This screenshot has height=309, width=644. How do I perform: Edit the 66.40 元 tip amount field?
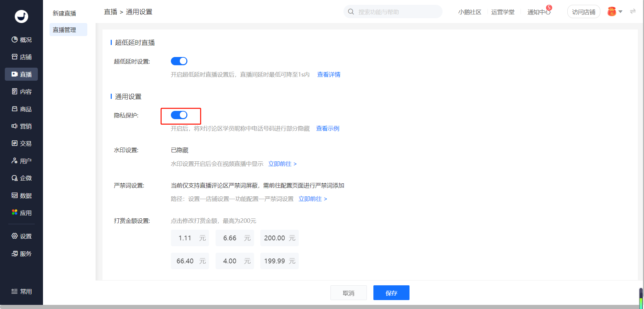[x=190, y=261]
